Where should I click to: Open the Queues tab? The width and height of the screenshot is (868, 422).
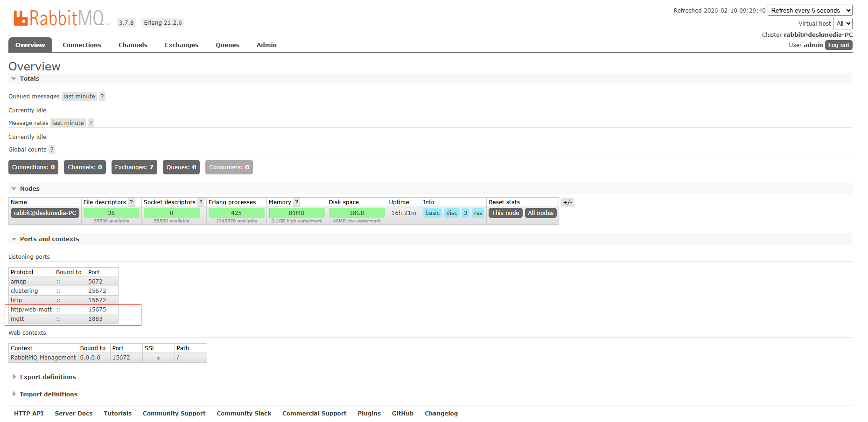(227, 45)
